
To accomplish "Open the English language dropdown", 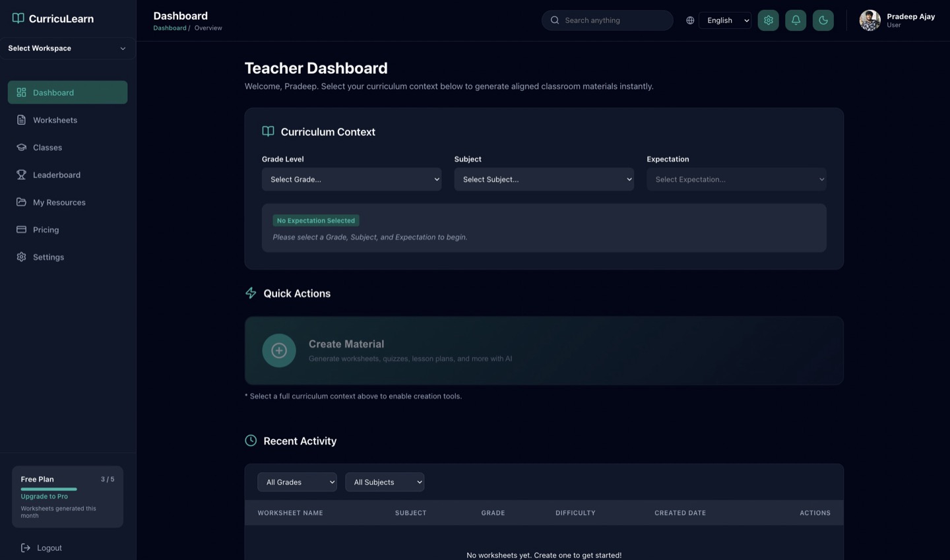I will (725, 20).
